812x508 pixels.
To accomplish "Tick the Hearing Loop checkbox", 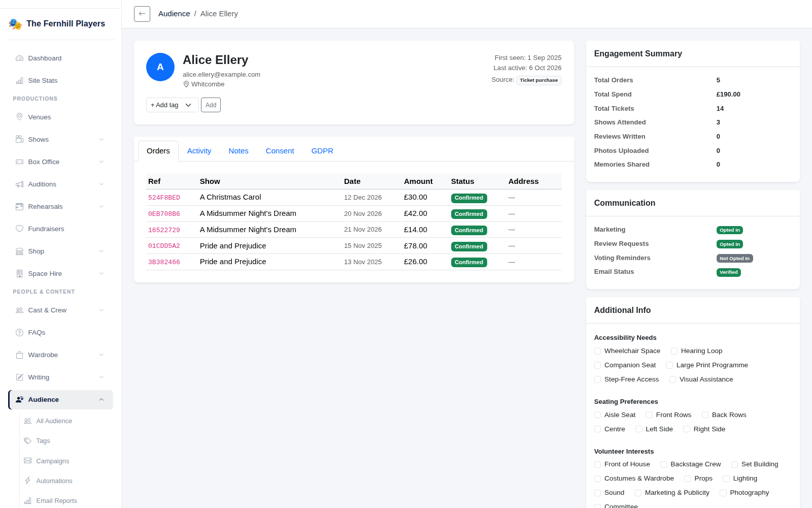I will pyautogui.click(x=674, y=351).
